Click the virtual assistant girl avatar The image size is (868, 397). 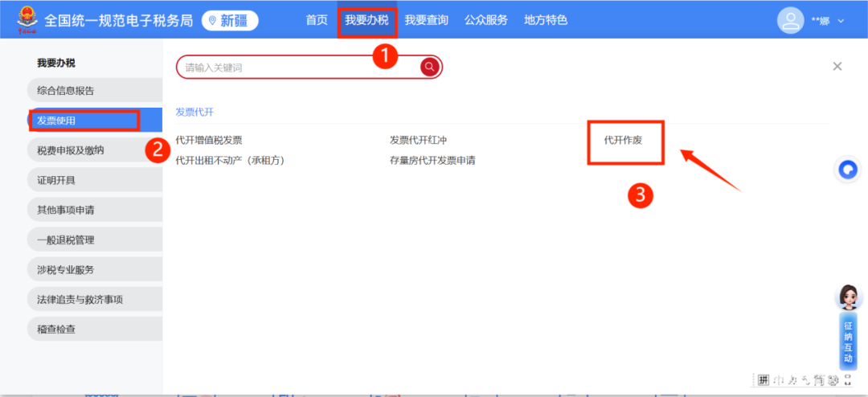tap(848, 298)
